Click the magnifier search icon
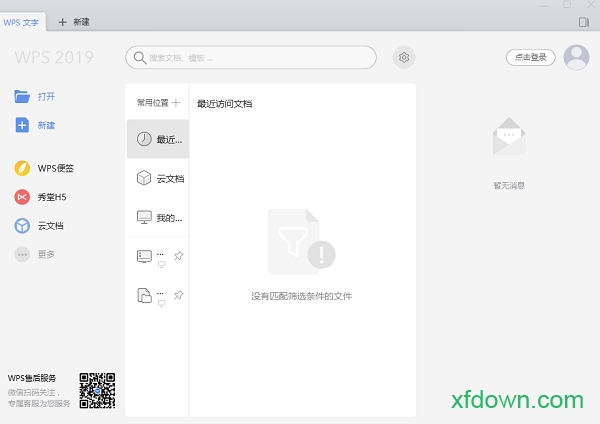The height and width of the screenshot is (424, 600). coord(140,58)
